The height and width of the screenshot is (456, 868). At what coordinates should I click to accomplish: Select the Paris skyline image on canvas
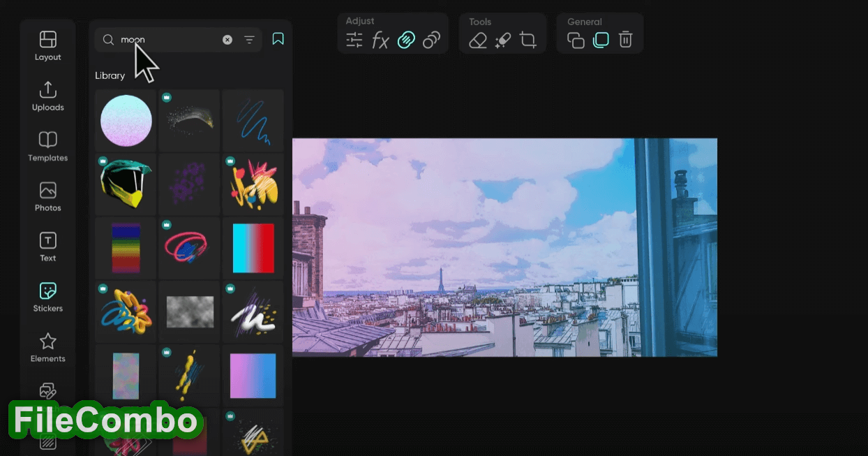click(504, 247)
